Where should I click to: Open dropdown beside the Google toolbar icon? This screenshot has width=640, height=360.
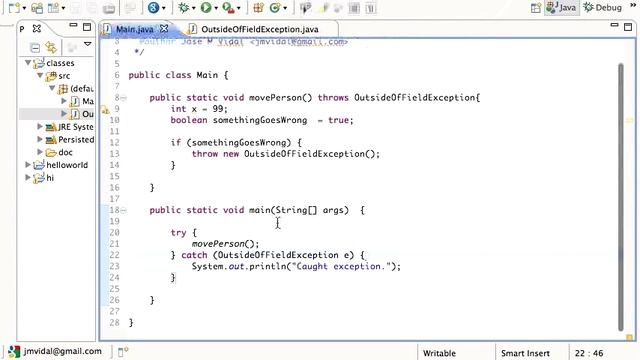pyautogui.click(x=164, y=8)
